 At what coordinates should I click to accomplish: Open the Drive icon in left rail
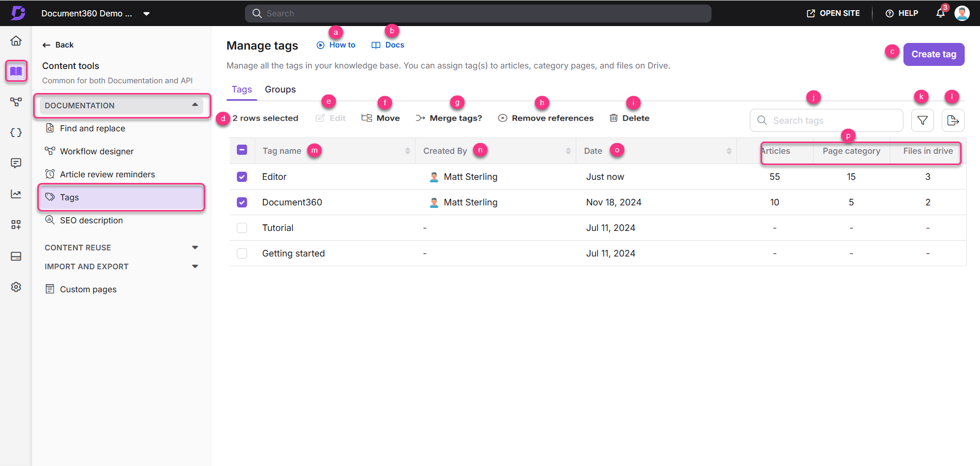16,256
